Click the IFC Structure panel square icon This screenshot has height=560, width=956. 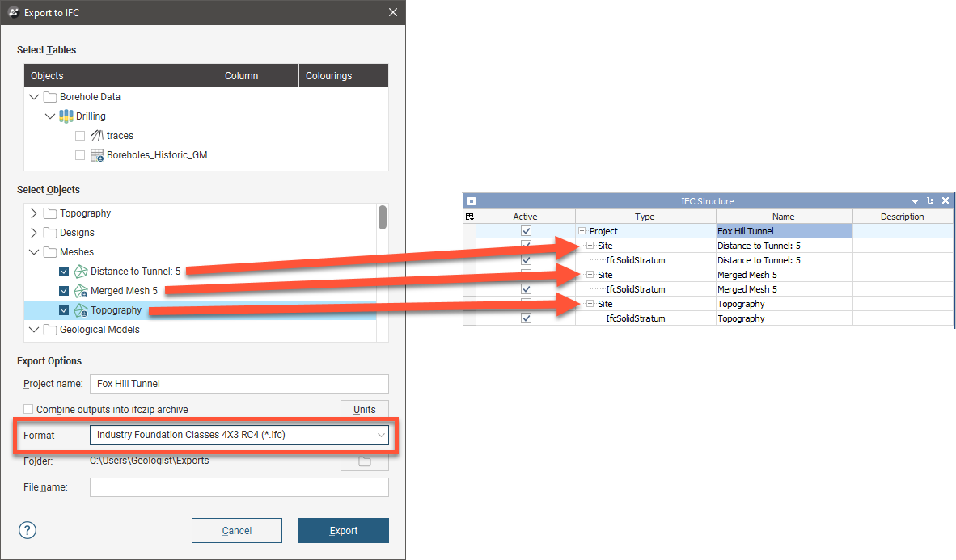tap(472, 201)
